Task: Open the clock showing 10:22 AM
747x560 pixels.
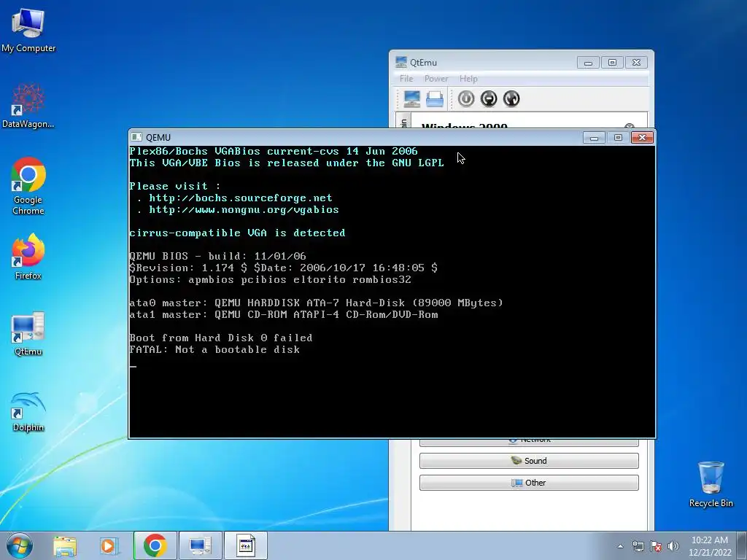Action: tap(709, 546)
